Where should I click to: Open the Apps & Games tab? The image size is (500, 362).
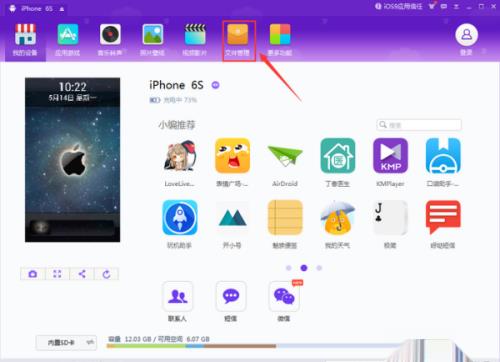[68, 39]
